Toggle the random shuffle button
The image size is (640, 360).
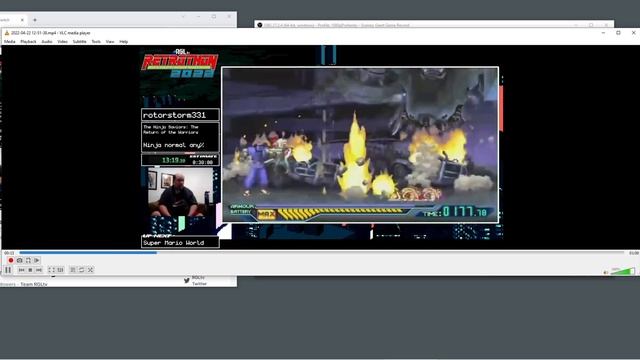pyautogui.click(x=91, y=270)
